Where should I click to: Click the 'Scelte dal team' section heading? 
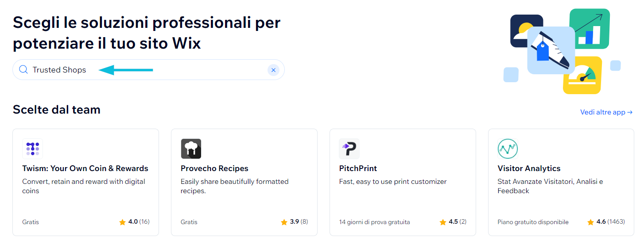click(57, 110)
